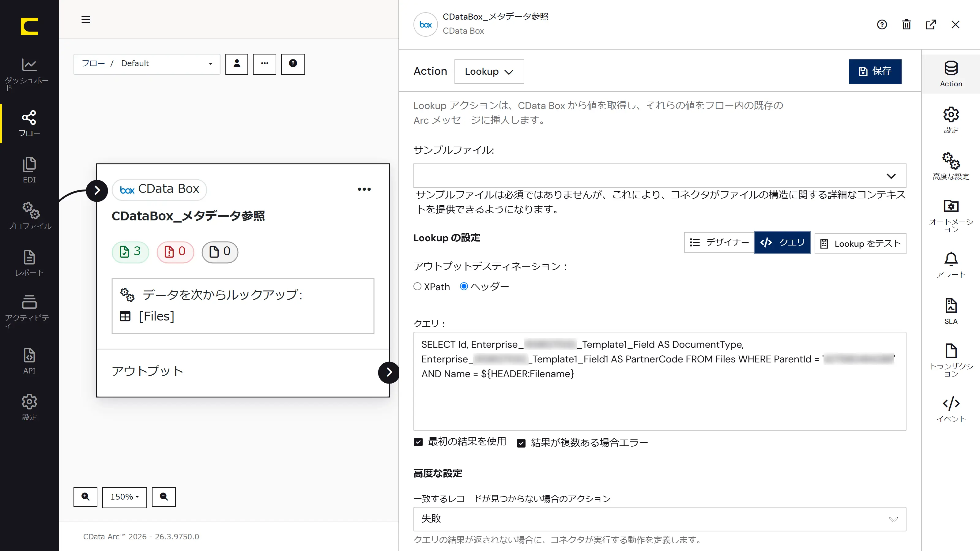Switch to the 設定 tab in right panel
Screen dimensions: 980x551
pos(951,121)
